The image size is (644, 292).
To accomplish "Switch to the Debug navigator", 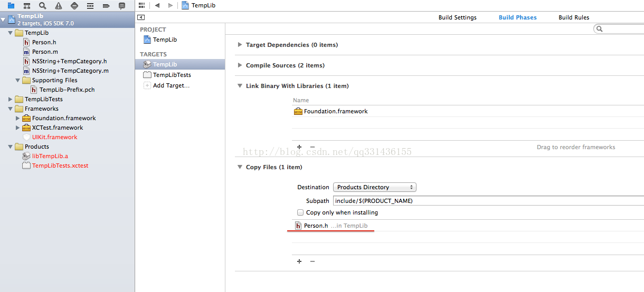I will point(90,6).
